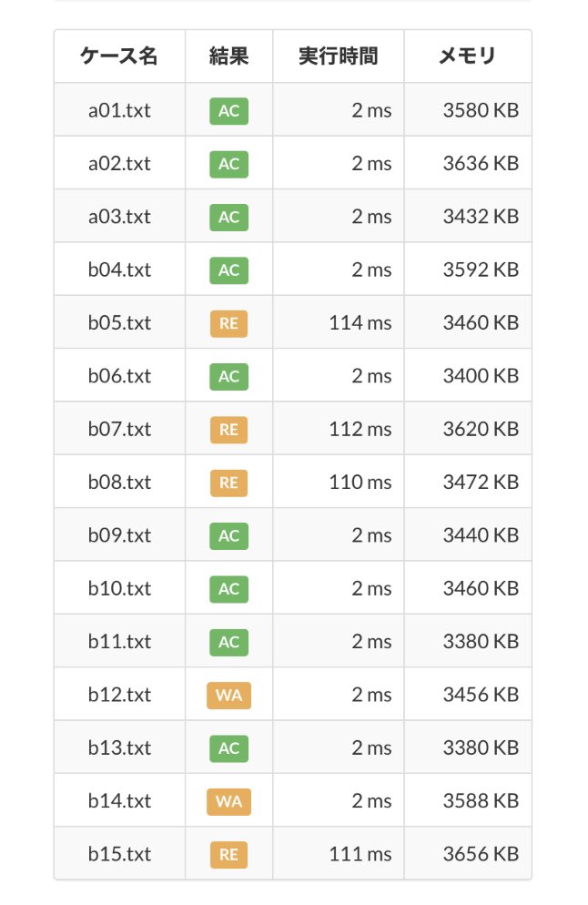588x905 pixels.
Task: Click the AC badge for b09.txt
Action: tap(229, 535)
